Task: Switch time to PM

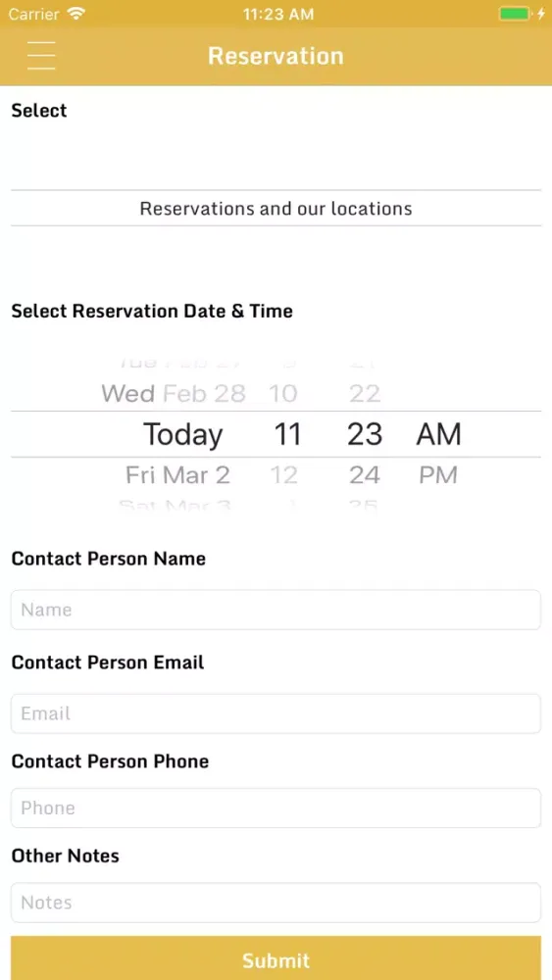Action: point(438,475)
